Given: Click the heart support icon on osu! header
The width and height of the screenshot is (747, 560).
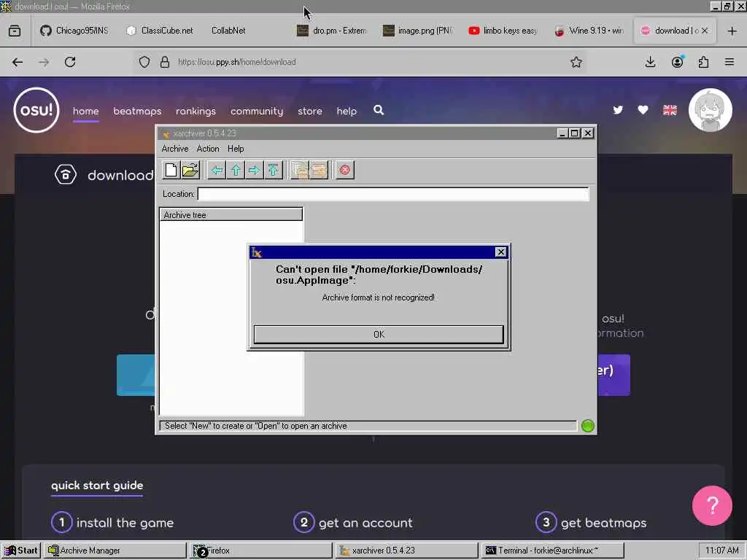Looking at the screenshot, I should pyautogui.click(x=643, y=110).
